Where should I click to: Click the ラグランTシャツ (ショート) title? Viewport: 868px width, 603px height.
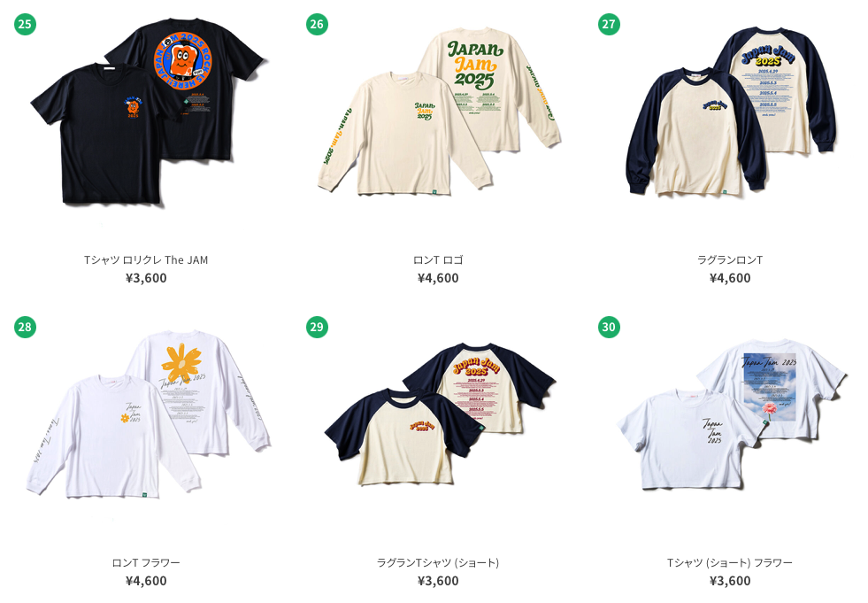click(438, 562)
